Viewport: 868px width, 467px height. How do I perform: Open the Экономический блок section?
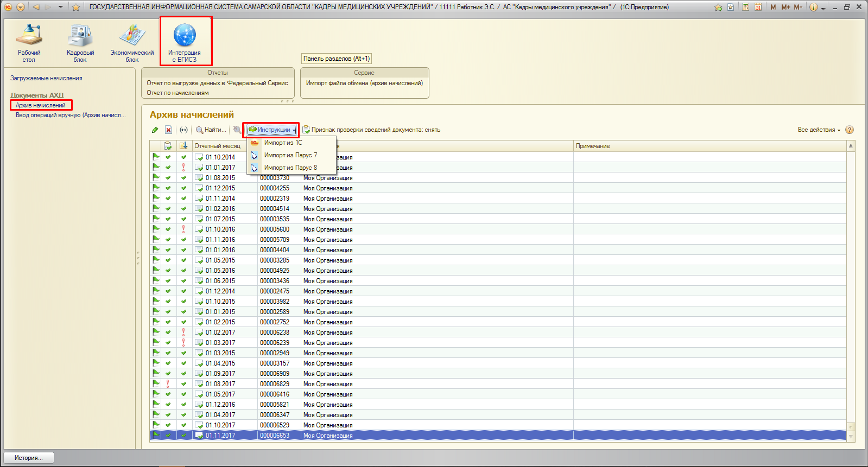coord(132,43)
